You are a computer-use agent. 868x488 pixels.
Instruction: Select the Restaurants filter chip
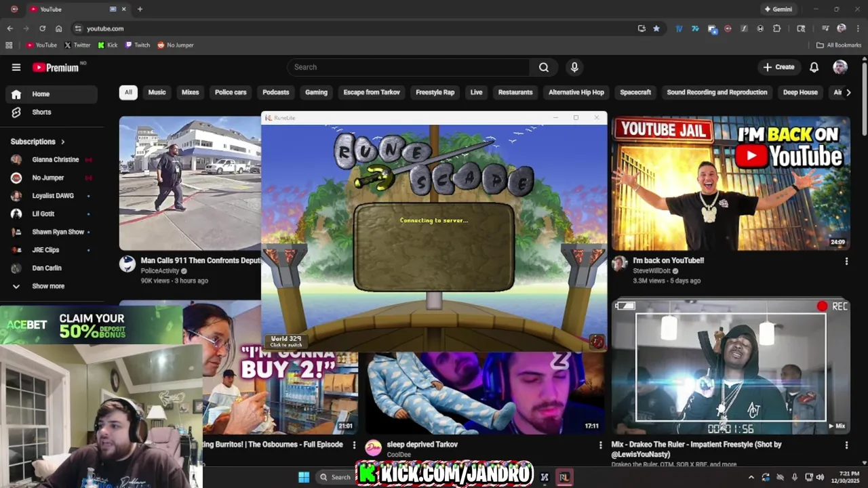point(515,92)
